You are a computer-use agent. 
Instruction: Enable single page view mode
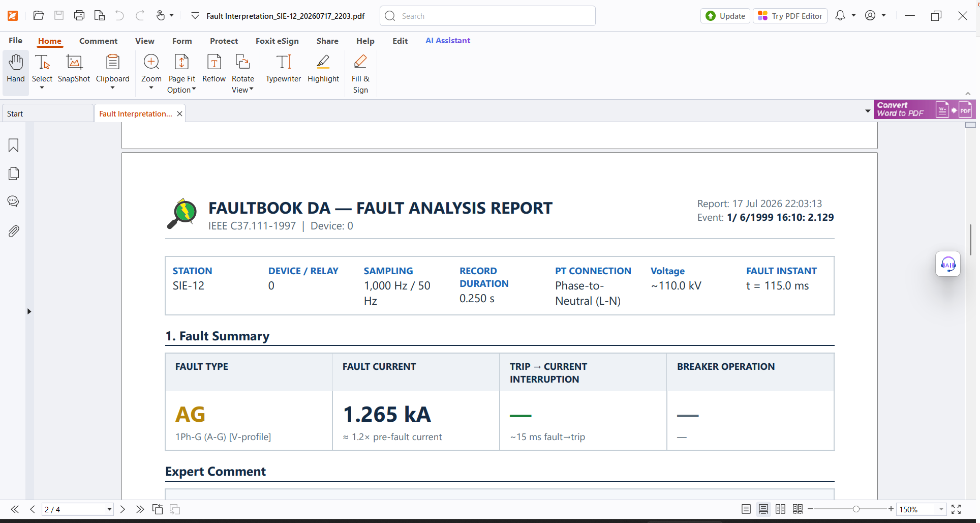746,509
